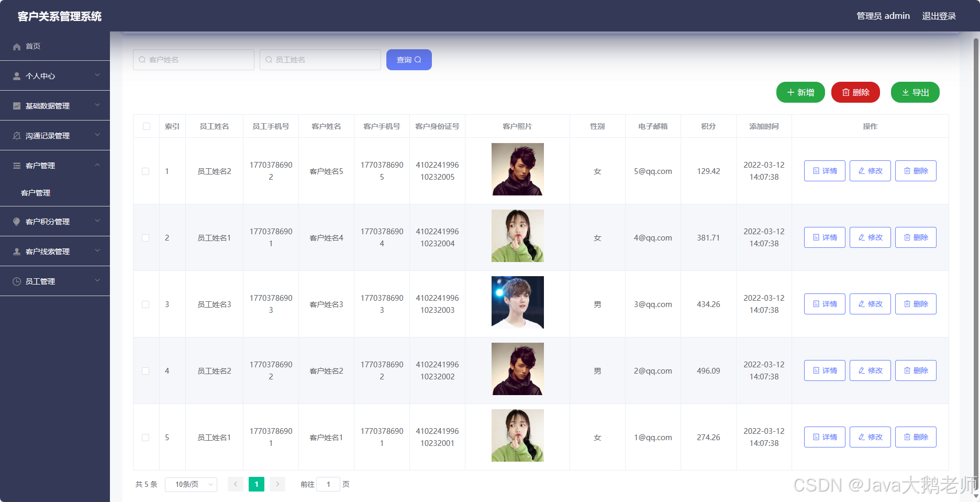980x502 pixels.
Task: Expand 客户线索管理 menu chevron
Action: point(97,250)
